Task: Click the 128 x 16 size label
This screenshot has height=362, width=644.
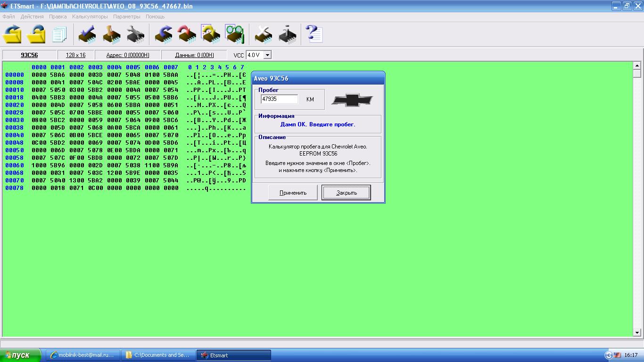Action: (x=75, y=55)
